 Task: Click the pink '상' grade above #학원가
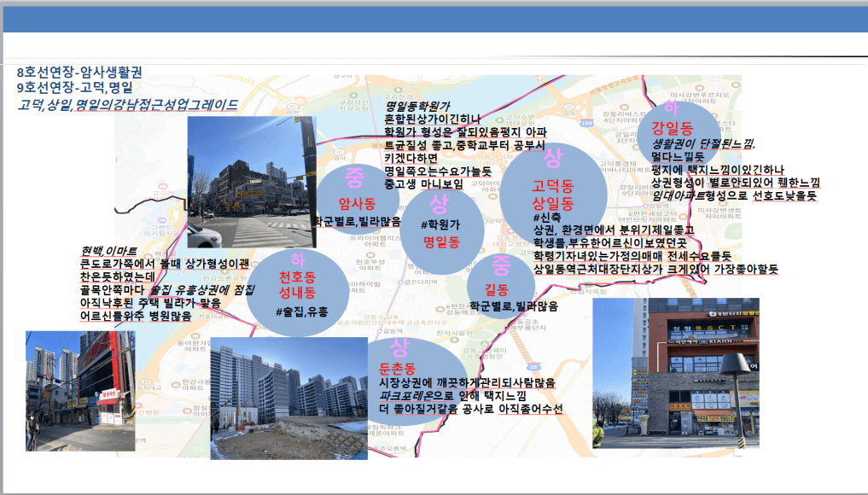(x=439, y=204)
